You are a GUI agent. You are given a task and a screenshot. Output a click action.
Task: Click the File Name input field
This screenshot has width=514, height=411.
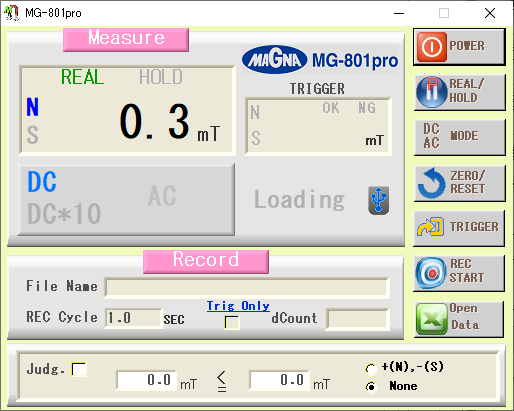tap(247, 287)
